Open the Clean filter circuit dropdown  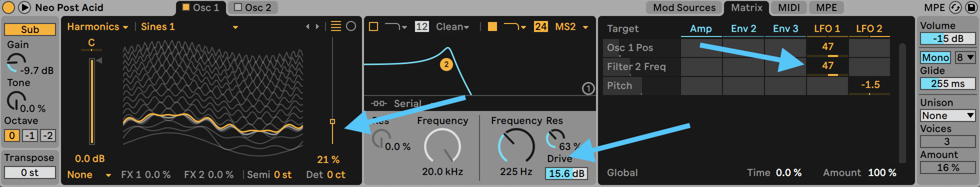click(452, 26)
